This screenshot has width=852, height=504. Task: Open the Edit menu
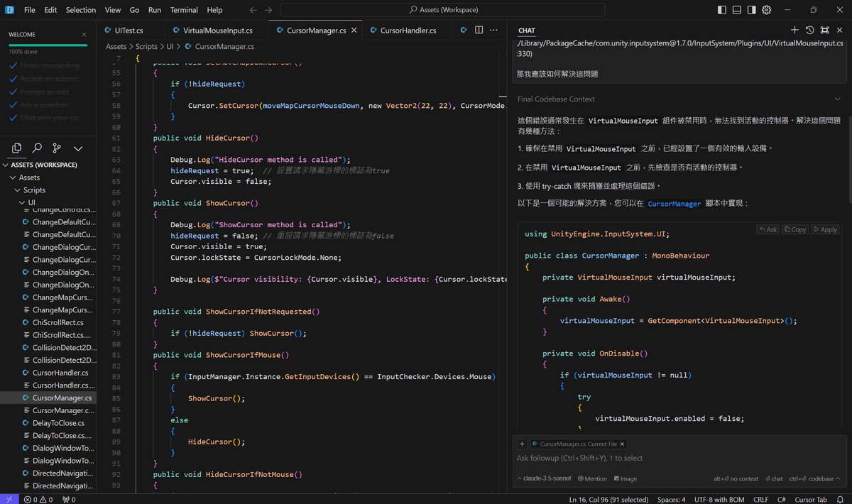point(50,10)
